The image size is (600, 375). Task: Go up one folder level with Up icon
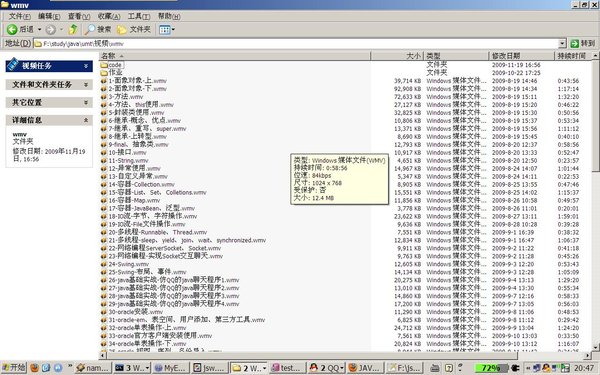tap(73, 29)
